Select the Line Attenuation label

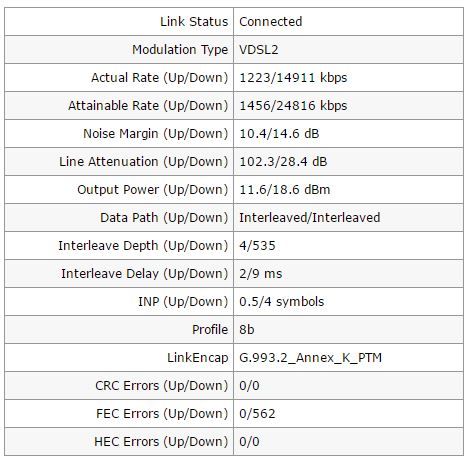(x=144, y=162)
